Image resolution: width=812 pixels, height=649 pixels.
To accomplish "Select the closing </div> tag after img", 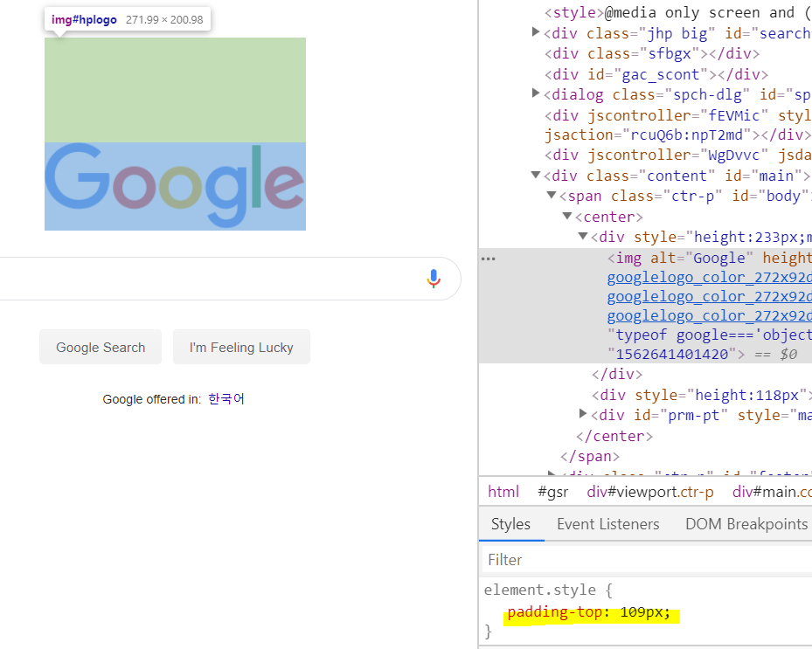I will click(617, 374).
